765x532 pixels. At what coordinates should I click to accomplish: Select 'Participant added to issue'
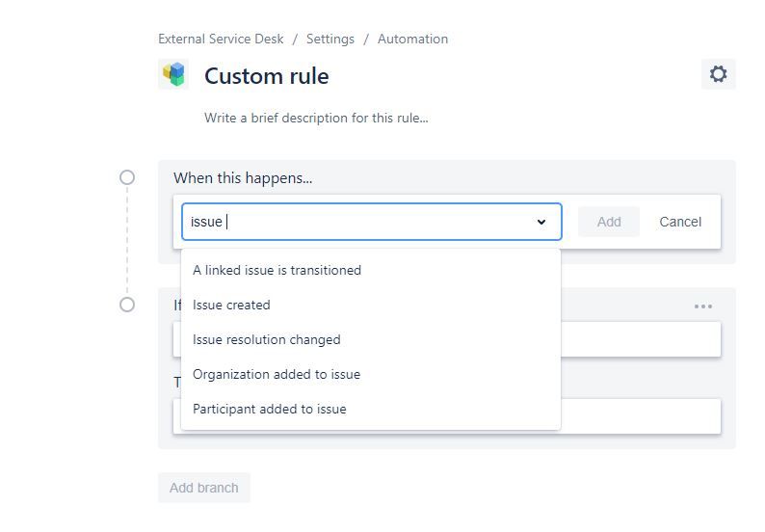[x=269, y=409]
